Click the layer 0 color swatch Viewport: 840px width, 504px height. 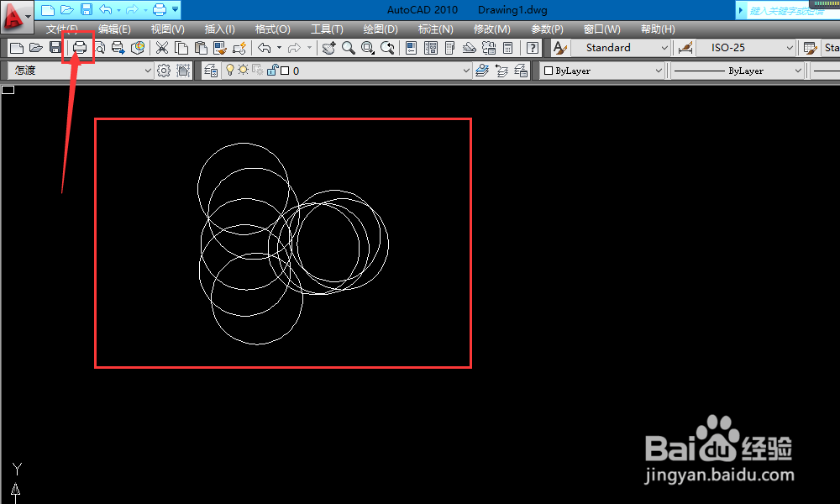(285, 71)
